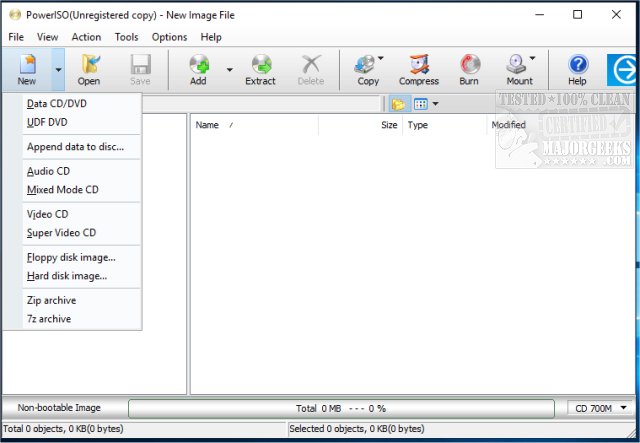Click the Copy disc toolbar icon

[x=367, y=69]
